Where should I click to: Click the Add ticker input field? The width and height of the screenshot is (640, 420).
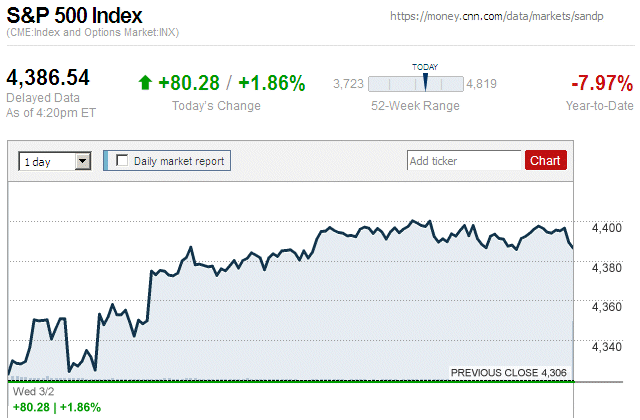tap(464, 160)
